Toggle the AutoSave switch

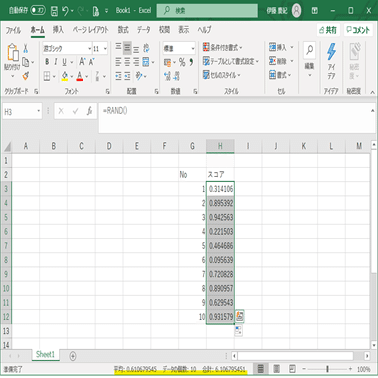click(x=38, y=11)
